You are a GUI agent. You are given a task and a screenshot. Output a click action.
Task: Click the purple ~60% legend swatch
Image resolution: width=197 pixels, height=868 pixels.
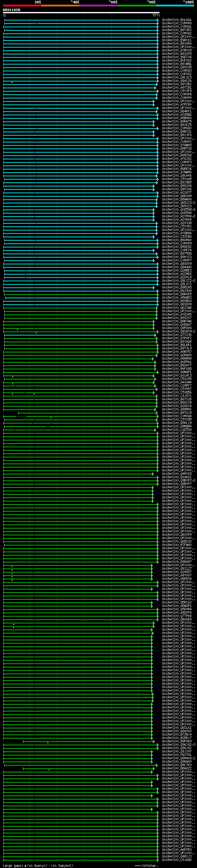(99, 6)
